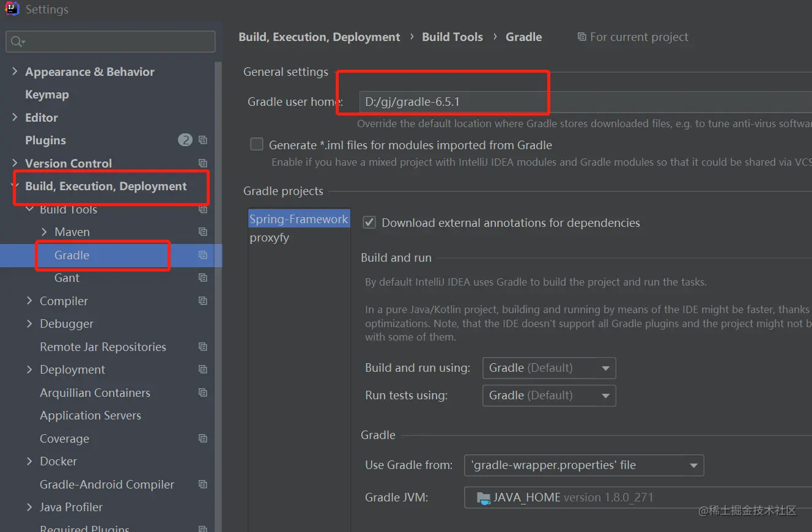Click the project-level icon beside Remote Jar Repositories
This screenshot has width=812, height=532.
click(x=203, y=347)
